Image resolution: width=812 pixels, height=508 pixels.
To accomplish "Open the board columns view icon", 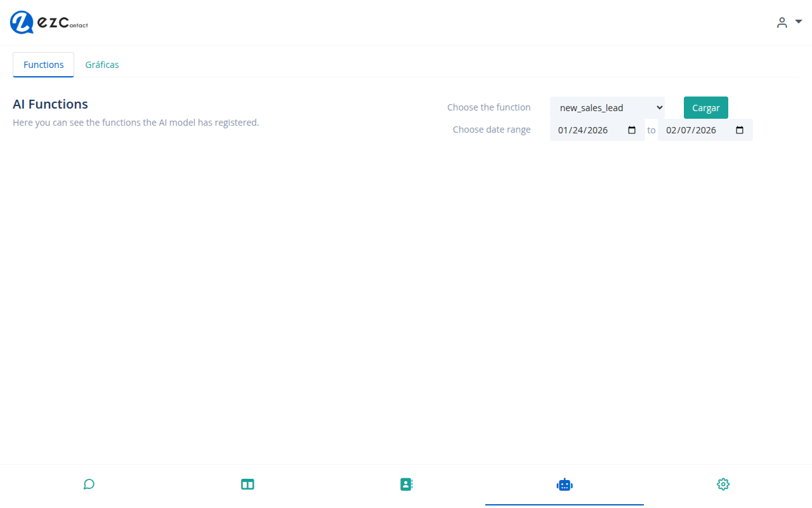I will pos(247,485).
